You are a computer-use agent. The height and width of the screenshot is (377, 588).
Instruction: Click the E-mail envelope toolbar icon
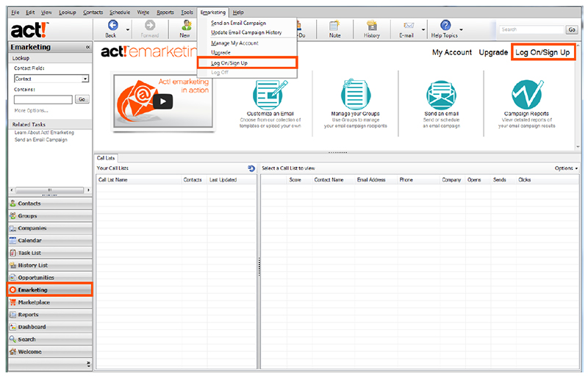coord(409,26)
